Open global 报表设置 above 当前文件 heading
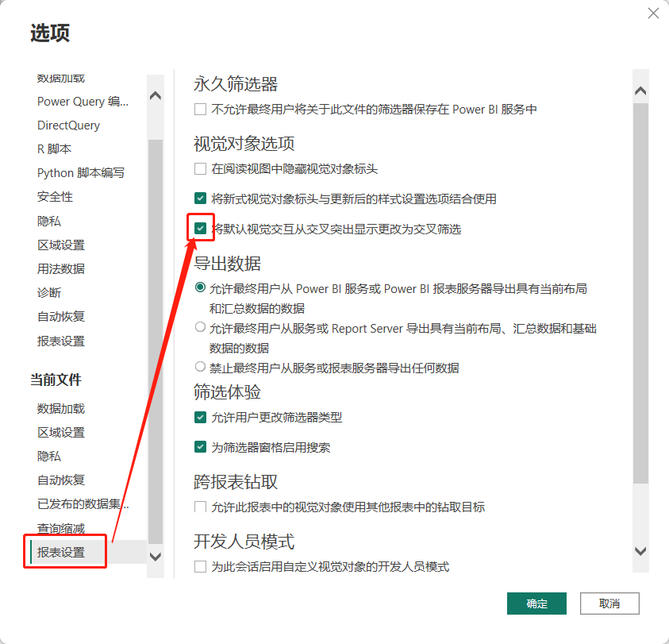 click(61, 341)
